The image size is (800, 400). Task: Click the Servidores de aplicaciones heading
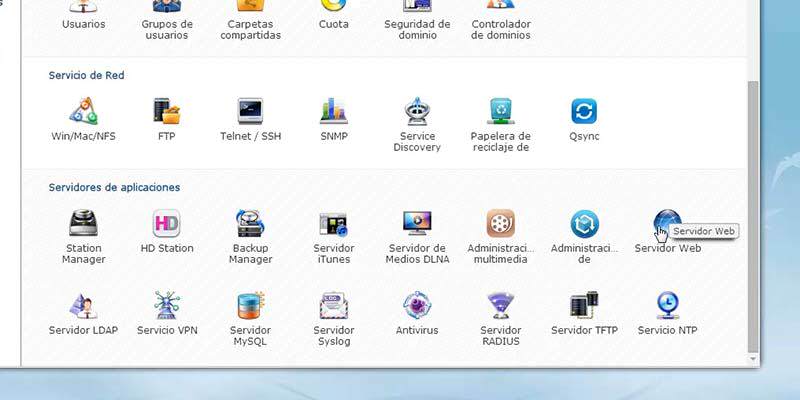(114, 187)
